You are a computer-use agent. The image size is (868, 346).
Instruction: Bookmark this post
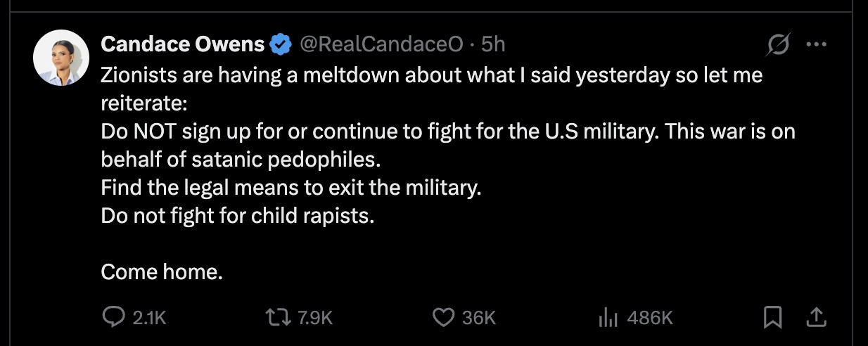click(772, 318)
